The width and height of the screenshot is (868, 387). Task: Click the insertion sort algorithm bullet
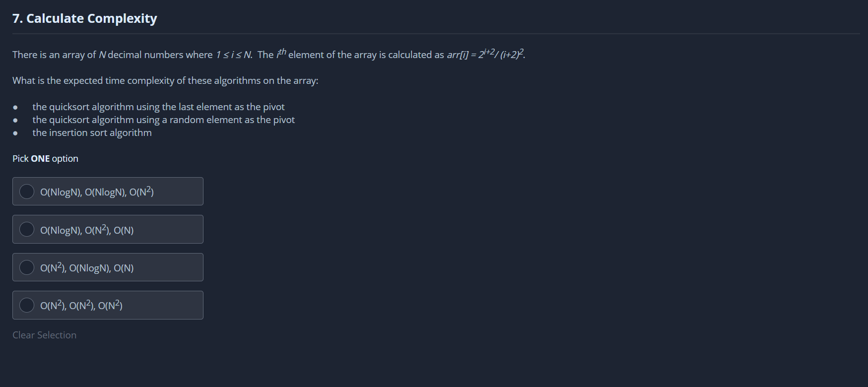click(x=92, y=133)
